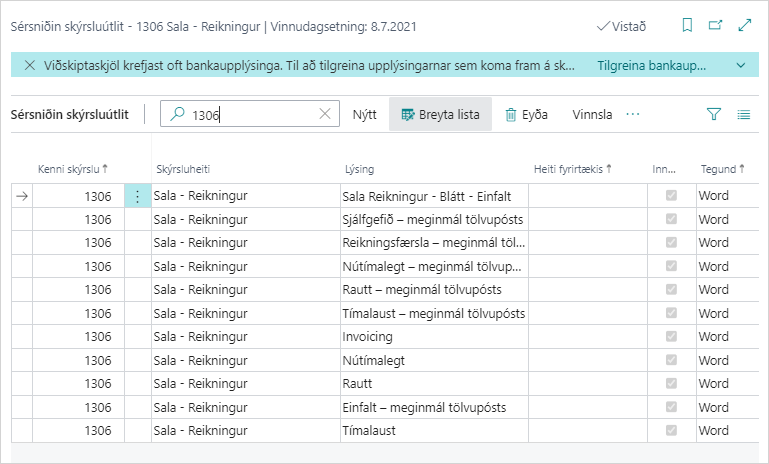This screenshot has width=769, height=464.
Task: Open page in new window icon
Action: (x=716, y=25)
